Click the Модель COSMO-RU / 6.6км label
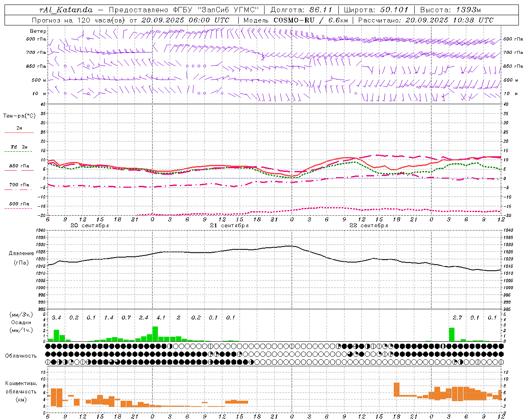525x420 pixels. 296,20
